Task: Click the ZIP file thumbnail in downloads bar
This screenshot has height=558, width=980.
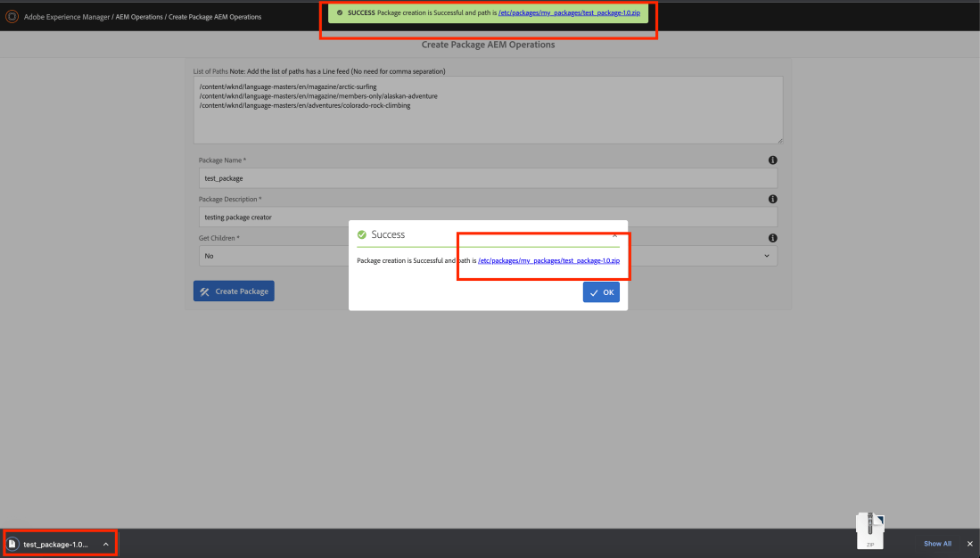Action: pos(869,531)
